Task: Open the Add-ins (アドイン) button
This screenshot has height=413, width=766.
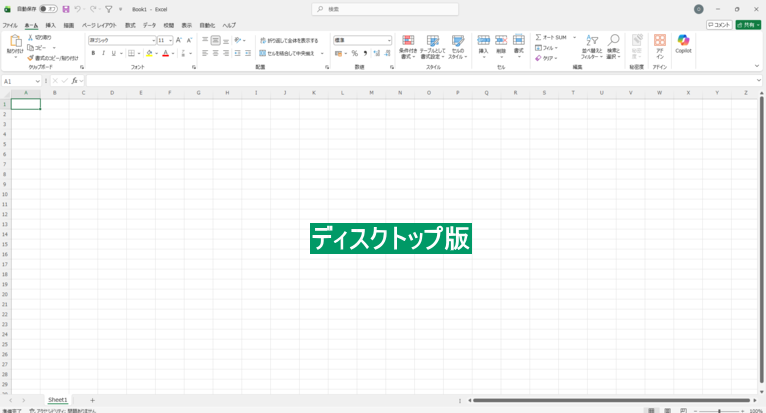Action: tap(660, 47)
